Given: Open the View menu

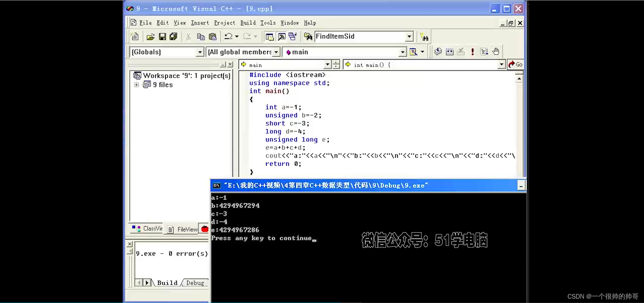Looking at the screenshot, I should [180, 23].
